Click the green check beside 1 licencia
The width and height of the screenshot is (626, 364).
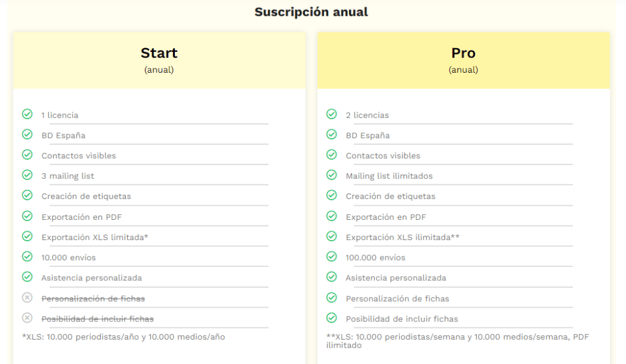[27, 114]
